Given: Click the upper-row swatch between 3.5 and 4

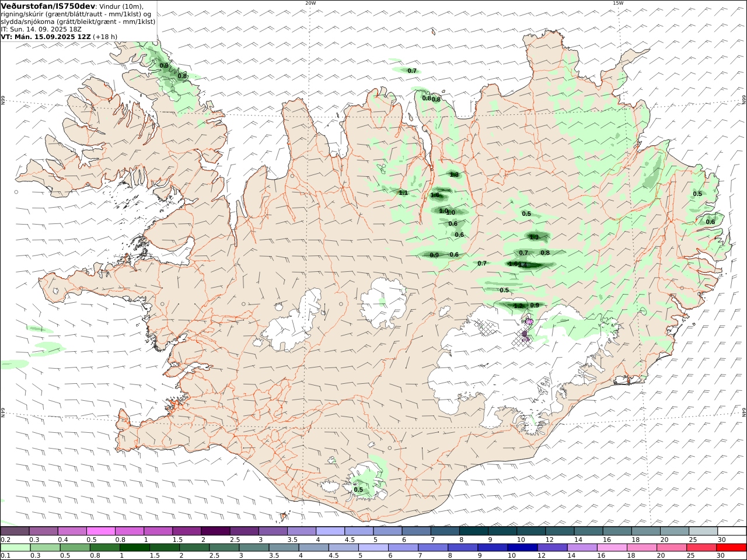Looking at the screenshot, I should pos(302,531).
